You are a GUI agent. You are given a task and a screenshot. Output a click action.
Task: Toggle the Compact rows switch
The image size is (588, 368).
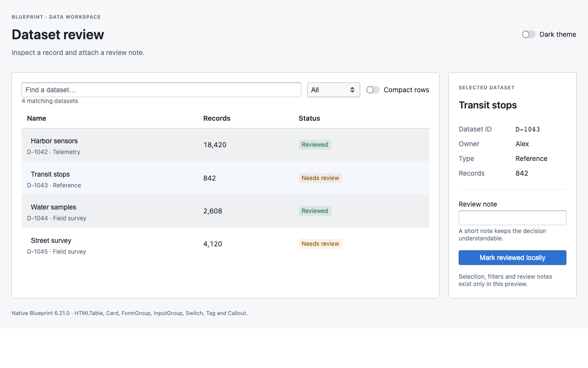pyautogui.click(x=373, y=90)
